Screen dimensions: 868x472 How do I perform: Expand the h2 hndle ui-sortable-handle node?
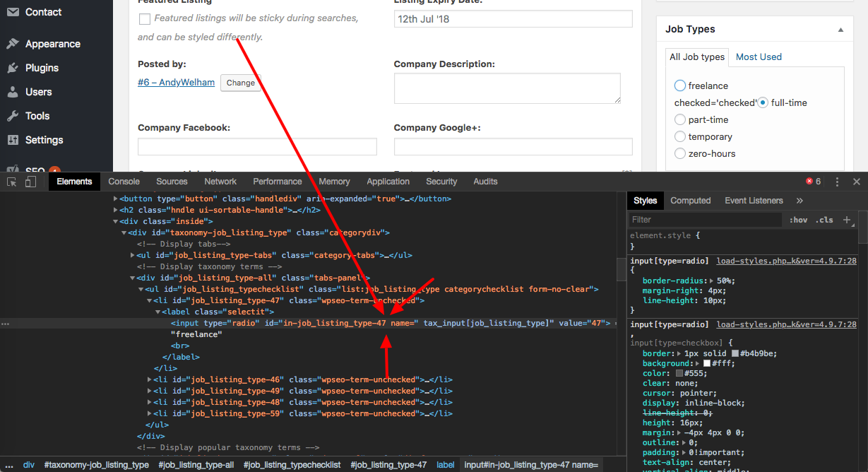[x=116, y=210]
